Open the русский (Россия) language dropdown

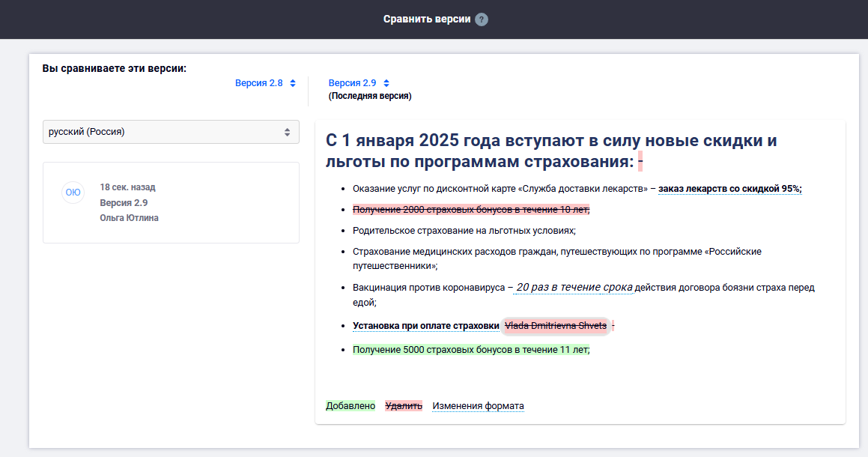(x=171, y=132)
